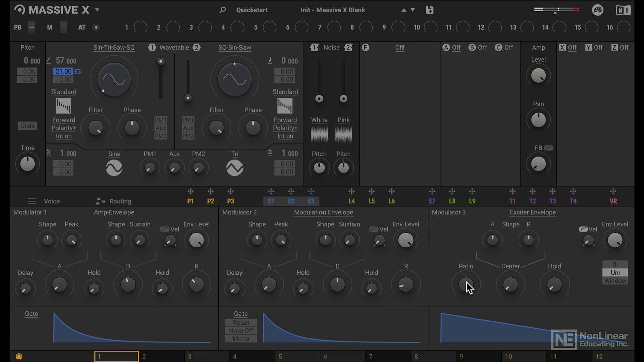Click the Ratio knob in Modulator 3
The image size is (644, 362).
coord(465,285)
